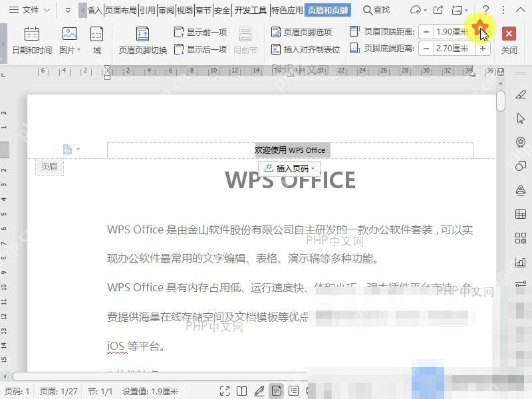This screenshot has height=399, width=532.
Task: Open the table sidebar icon
Action: (521, 214)
